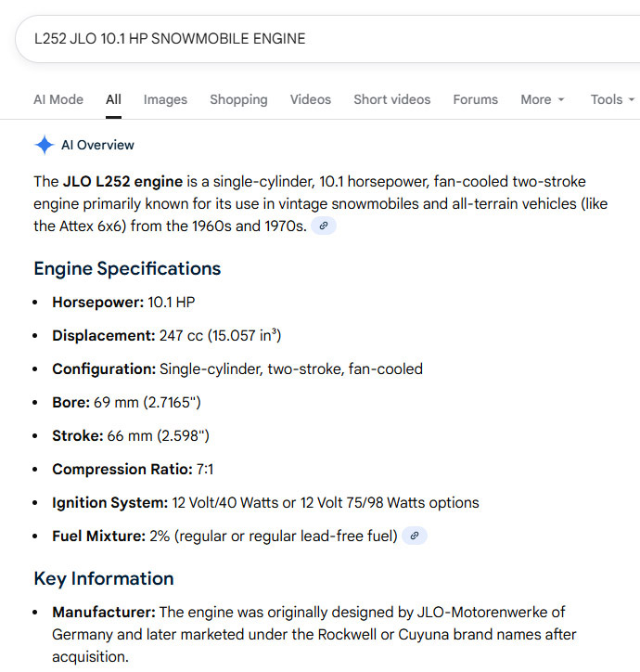Open the Shopping results tab
Screen dimensions: 640x672
click(238, 99)
